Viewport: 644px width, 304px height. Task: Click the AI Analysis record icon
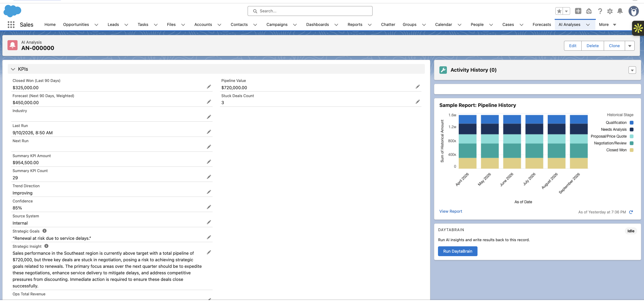12,45
